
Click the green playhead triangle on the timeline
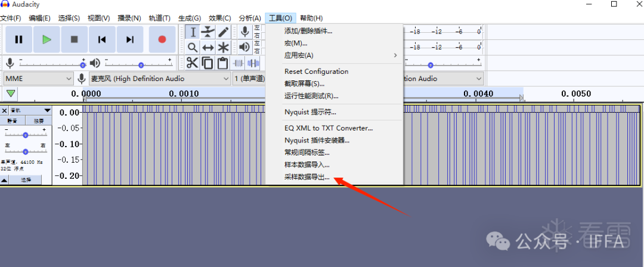point(11,94)
